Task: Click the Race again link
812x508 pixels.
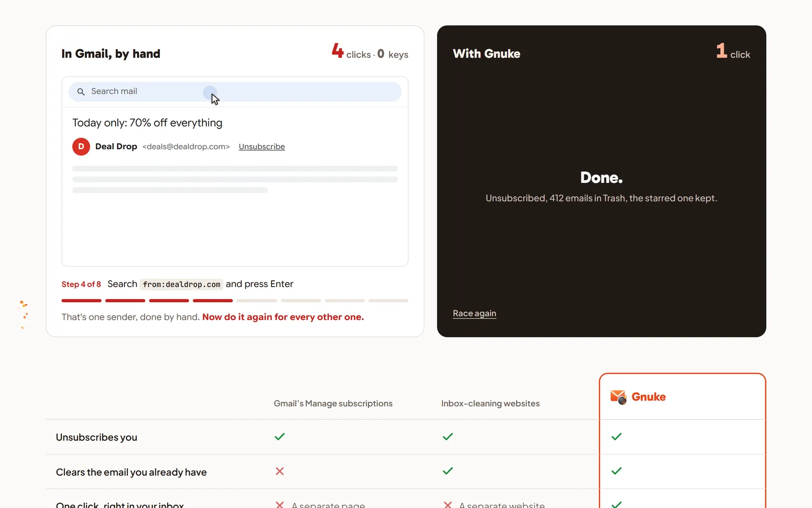Action: point(475,313)
